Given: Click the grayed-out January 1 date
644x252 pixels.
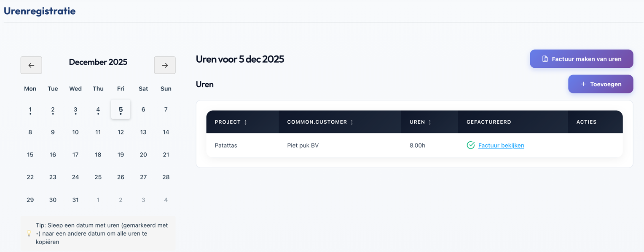Looking at the screenshot, I should point(98,199).
